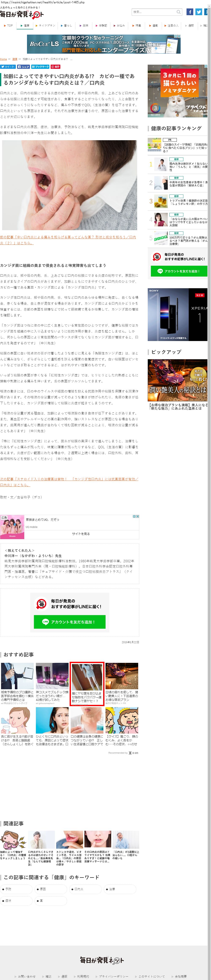Share the article with the ツイート button
Image resolution: width=211 pixels, height=980 pixels.
click(8, 67)
